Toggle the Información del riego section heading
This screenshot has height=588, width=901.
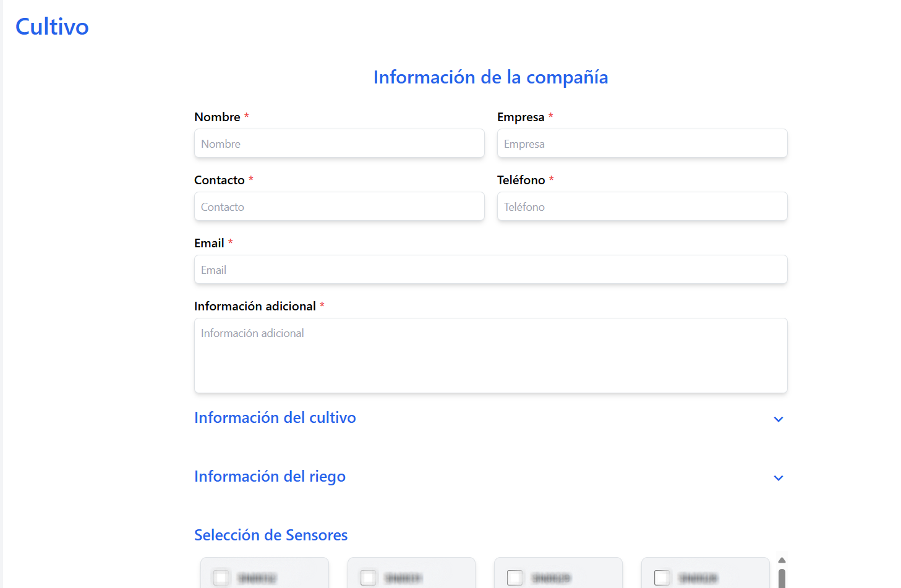[x=270, y=477]
